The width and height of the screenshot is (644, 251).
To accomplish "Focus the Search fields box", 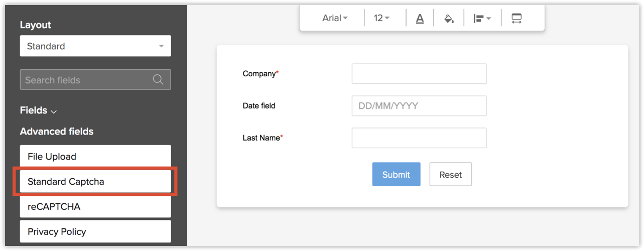I will pyautogui.click(x=85, y=80).
